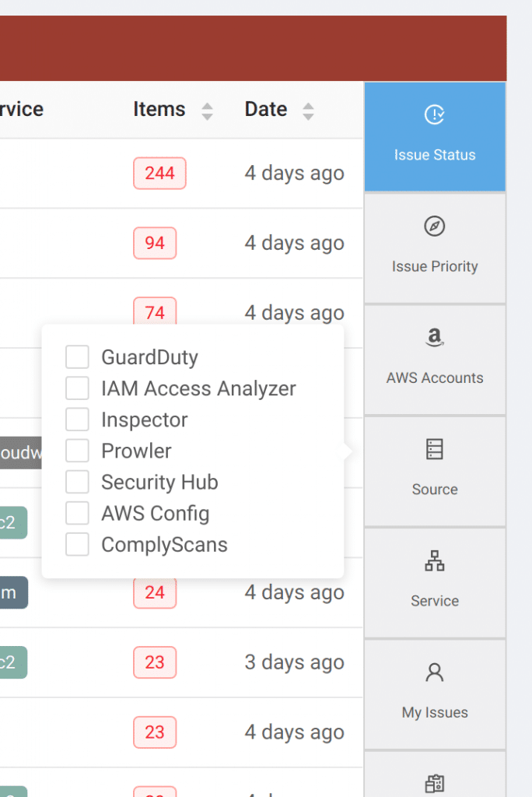Click '4 days ago' in the 244 row
Screen dimensions: 532x797
(295, 174)
